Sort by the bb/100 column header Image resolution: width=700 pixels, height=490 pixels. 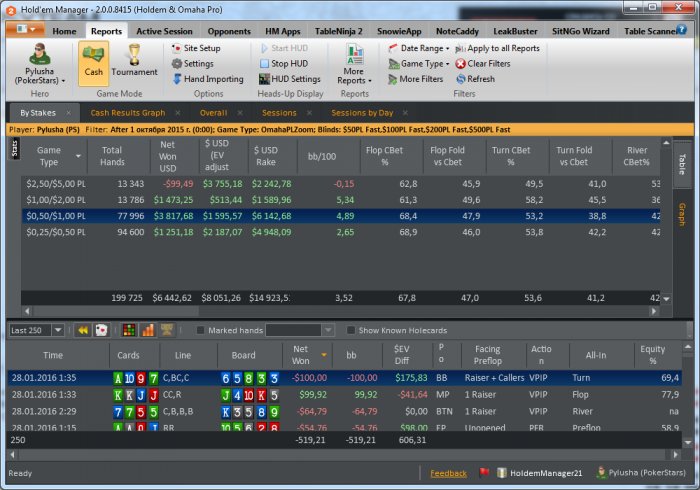(322, 156)
